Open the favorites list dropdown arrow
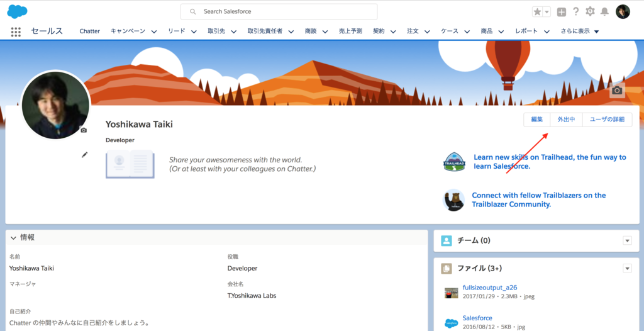The height and width of the screenshot is (331, 644). (x=547, y=12)
